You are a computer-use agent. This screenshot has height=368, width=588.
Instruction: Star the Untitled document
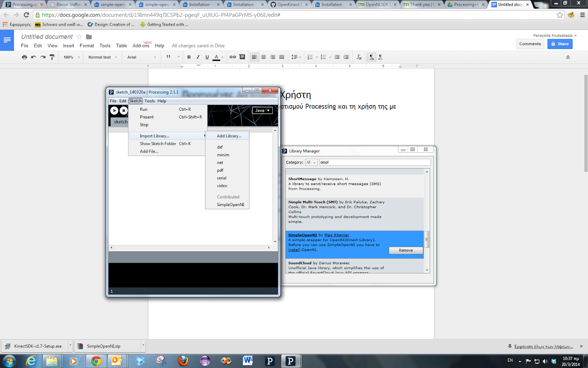coord(79,36)
